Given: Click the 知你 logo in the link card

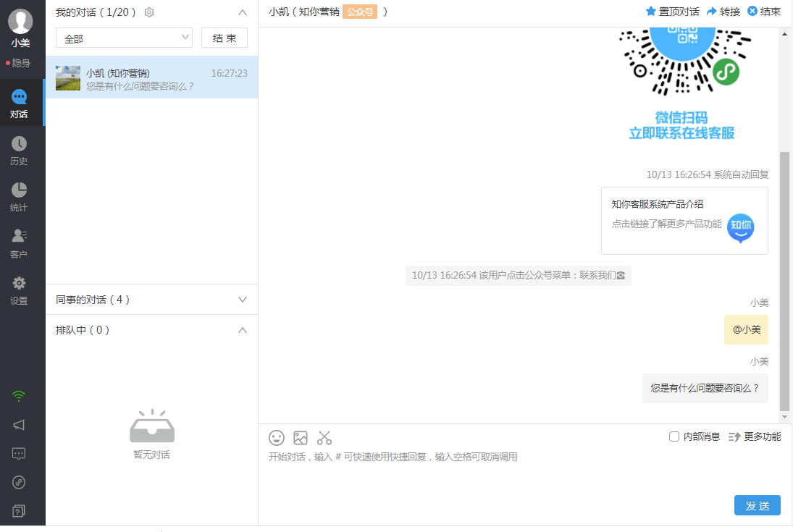Looking at the screenshot, I should (x=740, y=227).
